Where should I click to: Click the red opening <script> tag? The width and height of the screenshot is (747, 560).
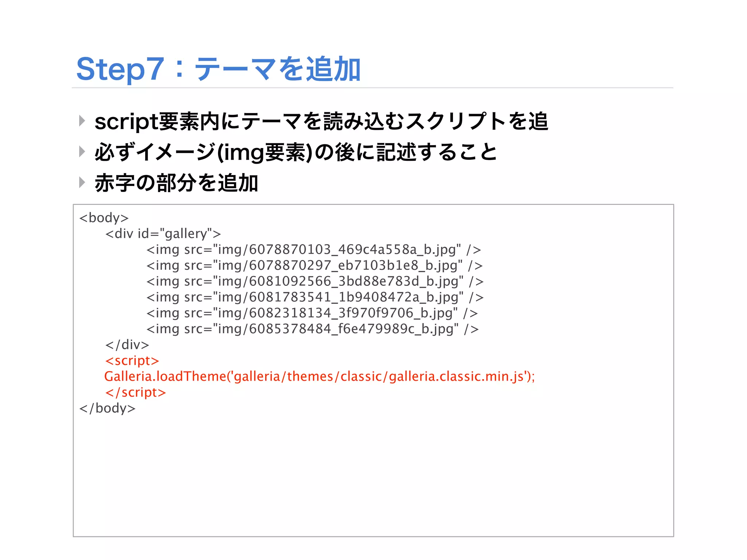click(132, 361)
